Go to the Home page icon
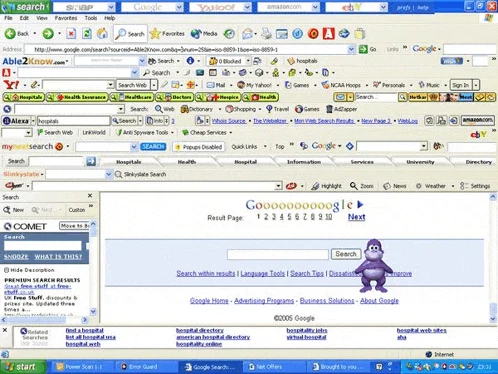Screen dimensions: 498x374 click(102, 33)
